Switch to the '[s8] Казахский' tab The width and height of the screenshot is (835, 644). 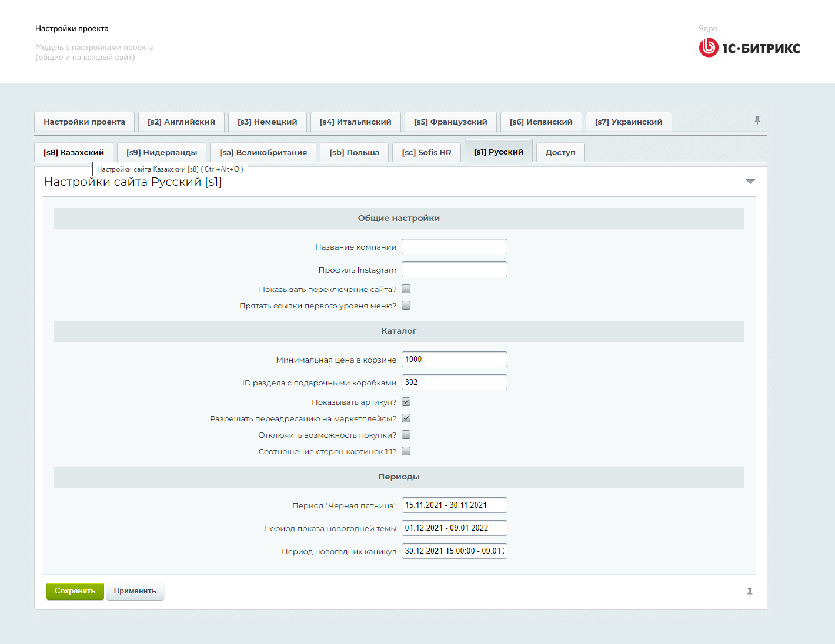[74, 153]
